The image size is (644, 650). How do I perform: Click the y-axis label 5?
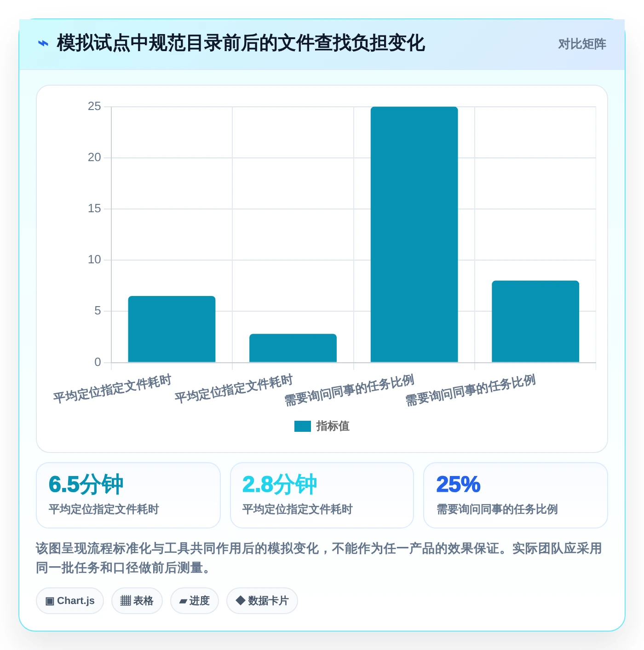click(x=98, y=311)
